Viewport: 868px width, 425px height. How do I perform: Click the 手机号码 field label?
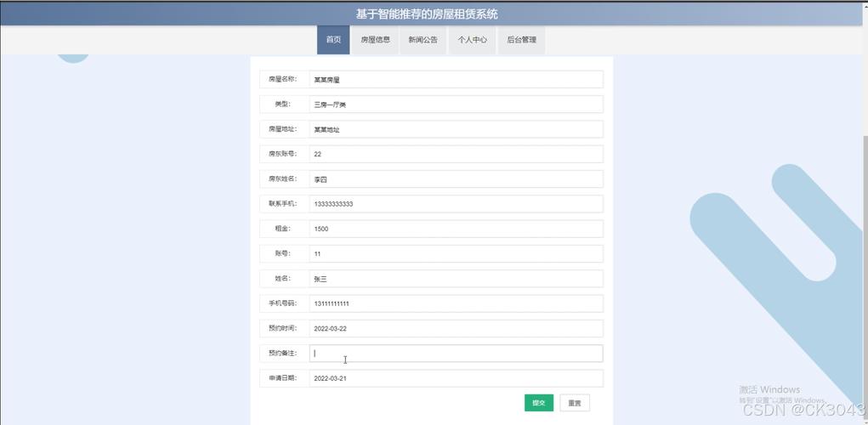[283, 303]
